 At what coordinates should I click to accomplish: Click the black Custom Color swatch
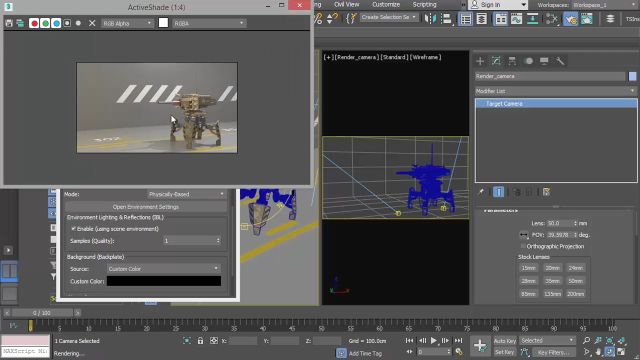point(164,281)
